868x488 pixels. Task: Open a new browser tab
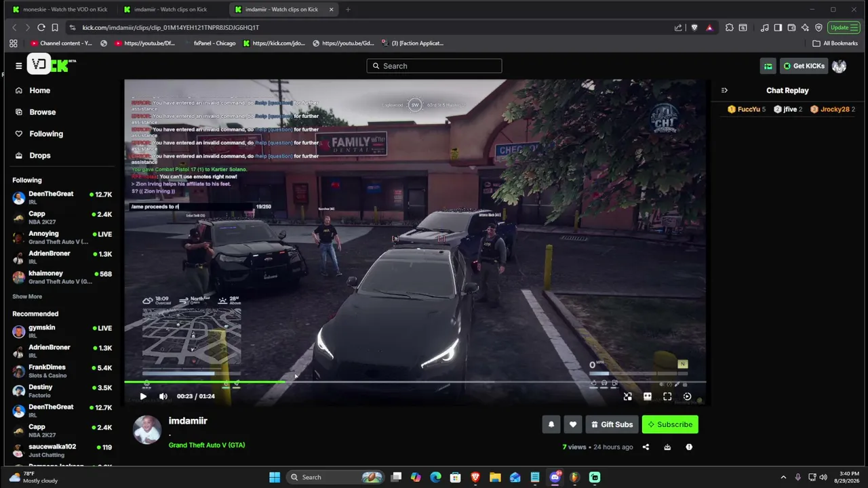click(348, 9)
